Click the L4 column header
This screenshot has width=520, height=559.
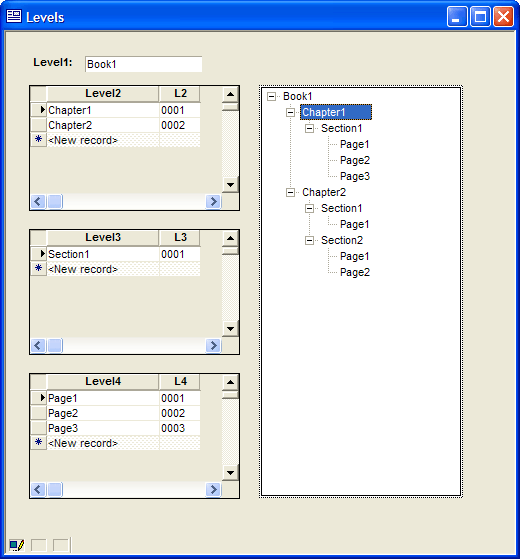(180, 382)
